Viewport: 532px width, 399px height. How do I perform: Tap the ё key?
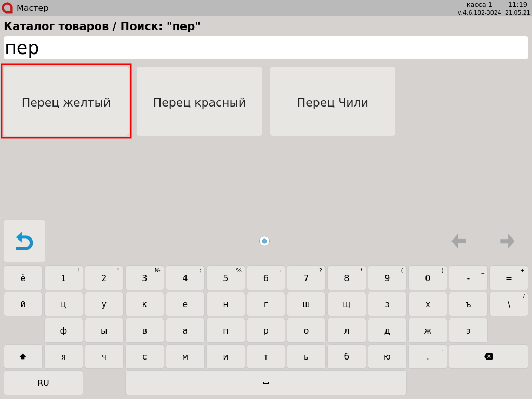coord(23,278)
